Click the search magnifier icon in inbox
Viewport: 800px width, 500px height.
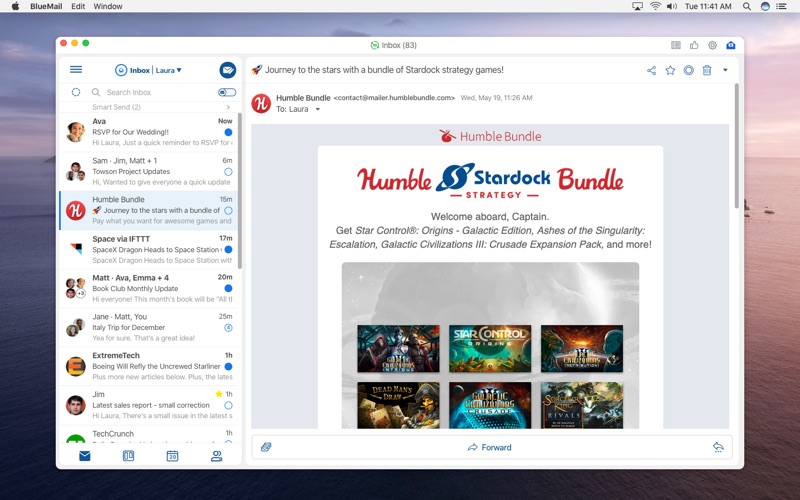click(95, 92)
